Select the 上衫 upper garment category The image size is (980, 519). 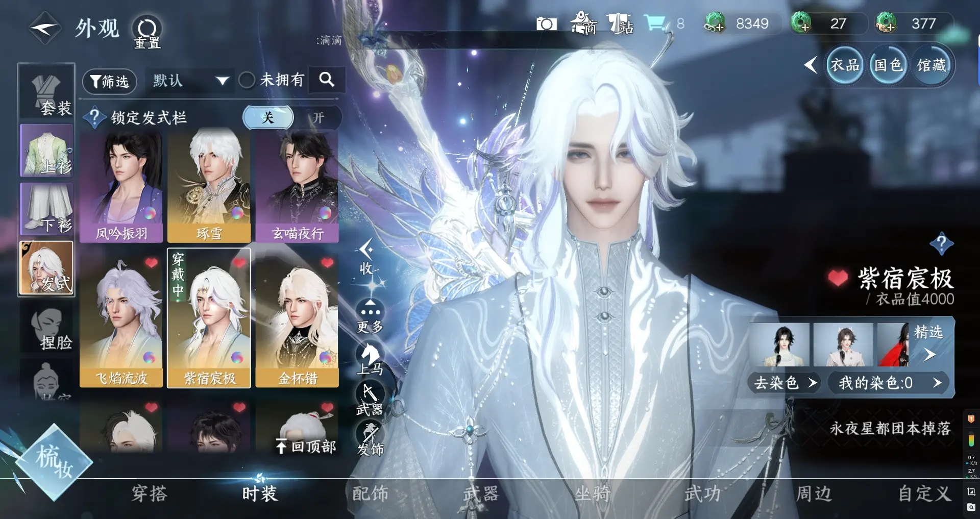click(46, 151)
